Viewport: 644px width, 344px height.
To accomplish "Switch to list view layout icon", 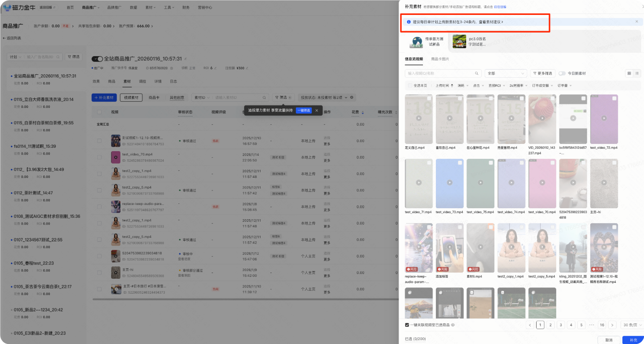I will click(637, 73).
